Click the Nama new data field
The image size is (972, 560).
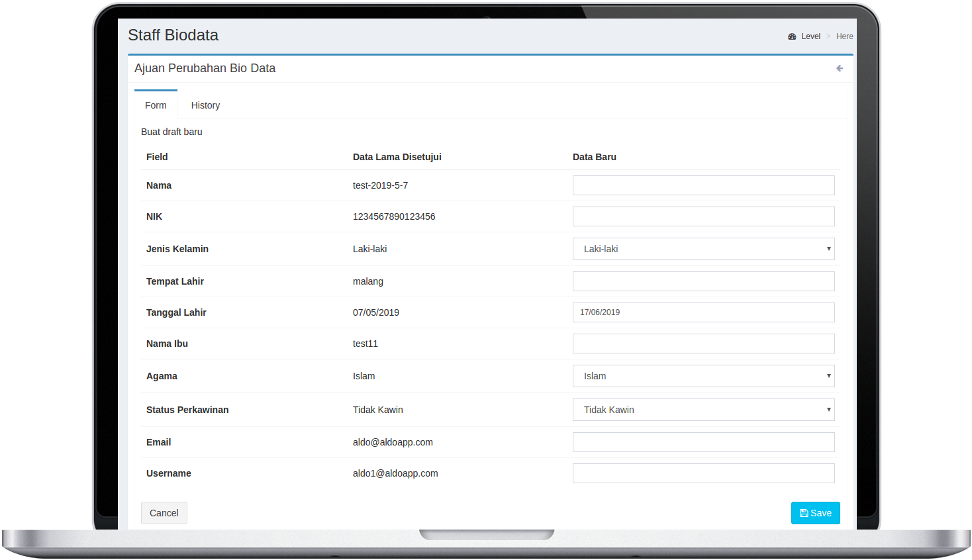pos(703,185)
